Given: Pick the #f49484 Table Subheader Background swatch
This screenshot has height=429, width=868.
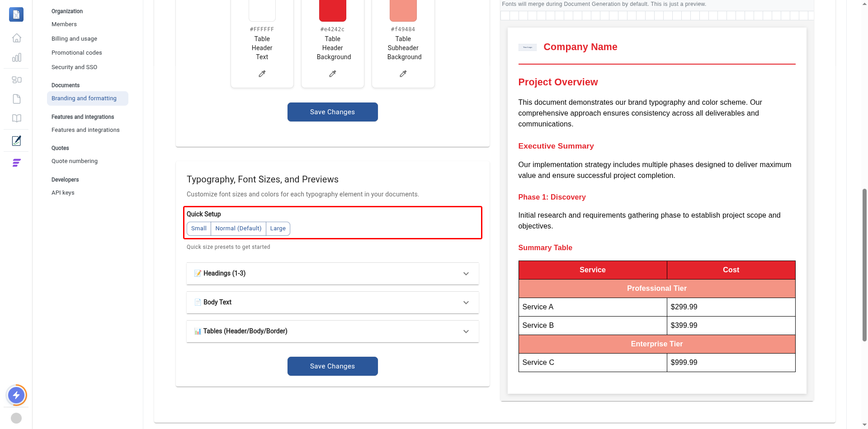Looking at the screenshot, I should (x=403, y=10).
